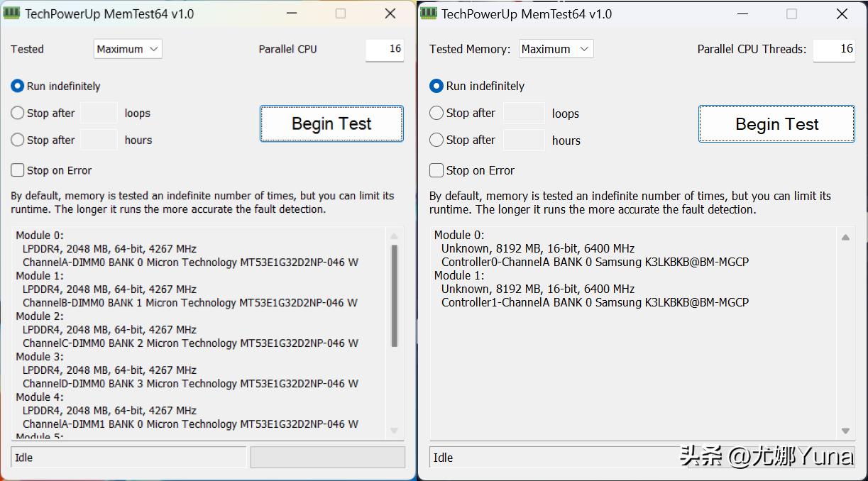Click scroll down arrow in right module list

tap(845, 431)
